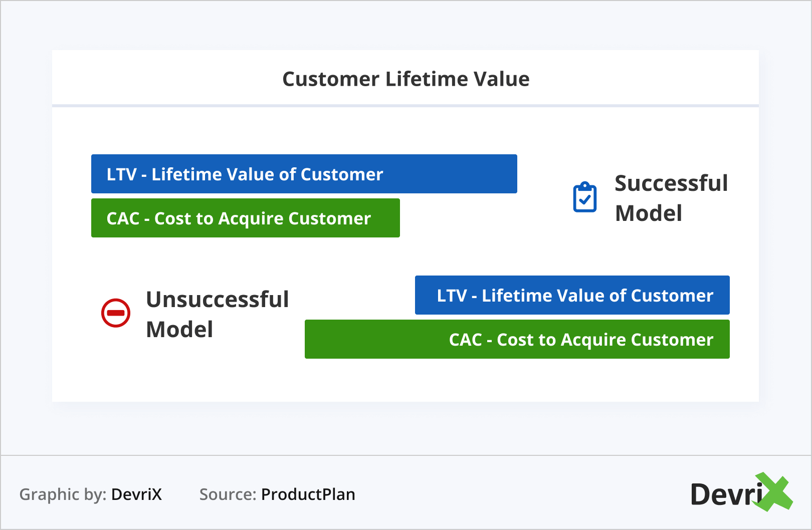
Task: Click the red minus circle icon
Action: coord(116,313)
